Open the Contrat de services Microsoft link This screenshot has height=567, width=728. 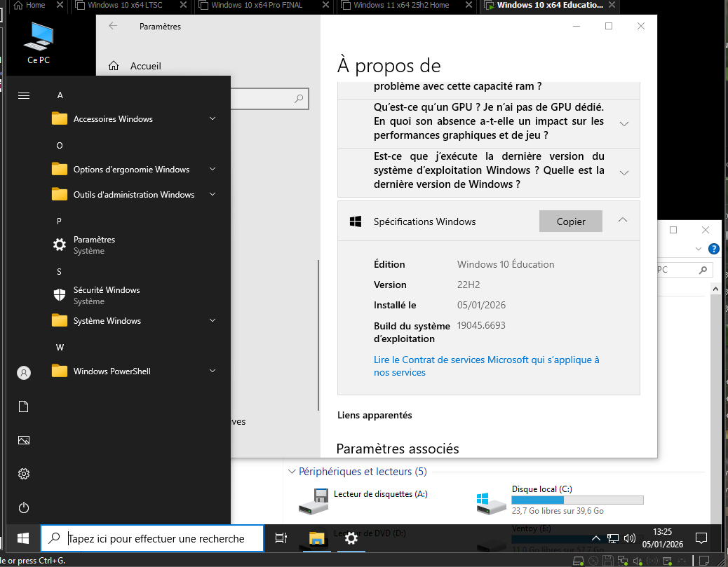pos(486,366)
